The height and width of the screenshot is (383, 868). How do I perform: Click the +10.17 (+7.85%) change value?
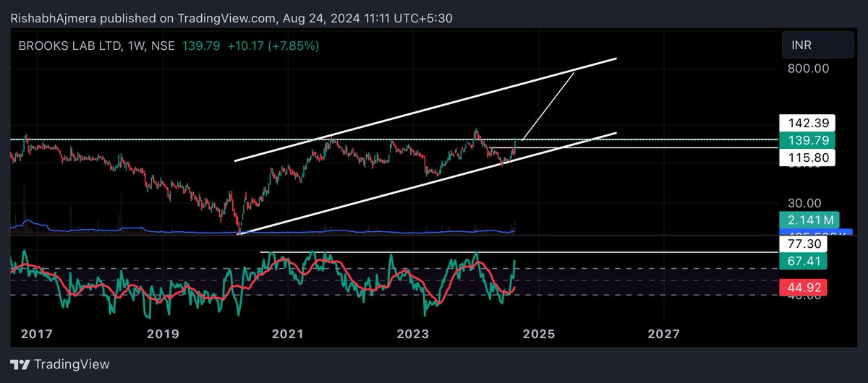tap(273, 46)
